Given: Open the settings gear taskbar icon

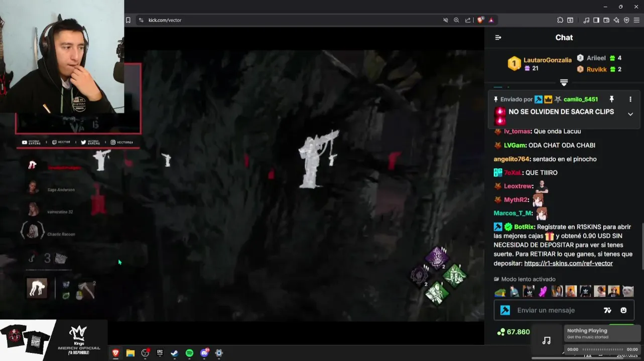Looking at the screenshot, I should tap(219, 353).
